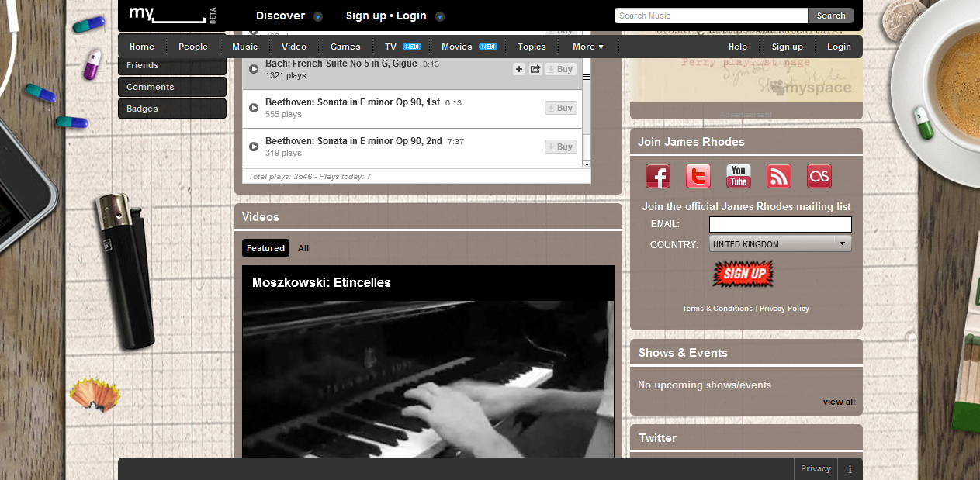Share the Bach Gigue track
This screenshot has height=480, width=980.
click(535, 69)
